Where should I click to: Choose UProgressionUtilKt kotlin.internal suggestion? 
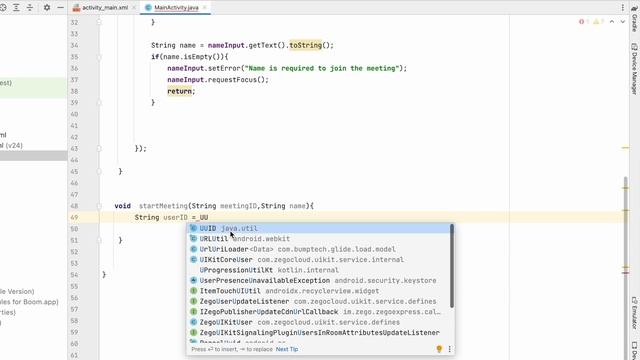319,270
